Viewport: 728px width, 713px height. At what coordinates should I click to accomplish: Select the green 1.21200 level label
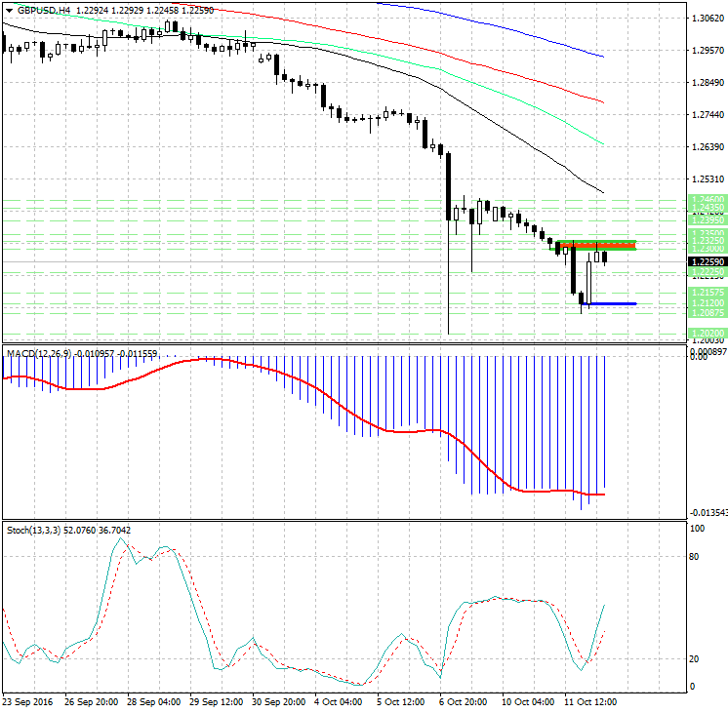708,303
